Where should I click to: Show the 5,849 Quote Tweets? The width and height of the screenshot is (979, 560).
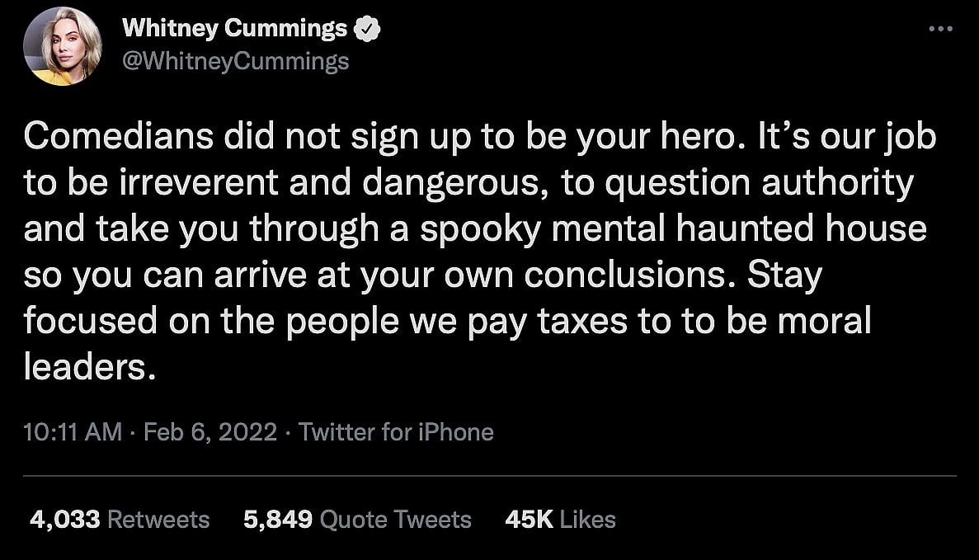coord(357,520)
